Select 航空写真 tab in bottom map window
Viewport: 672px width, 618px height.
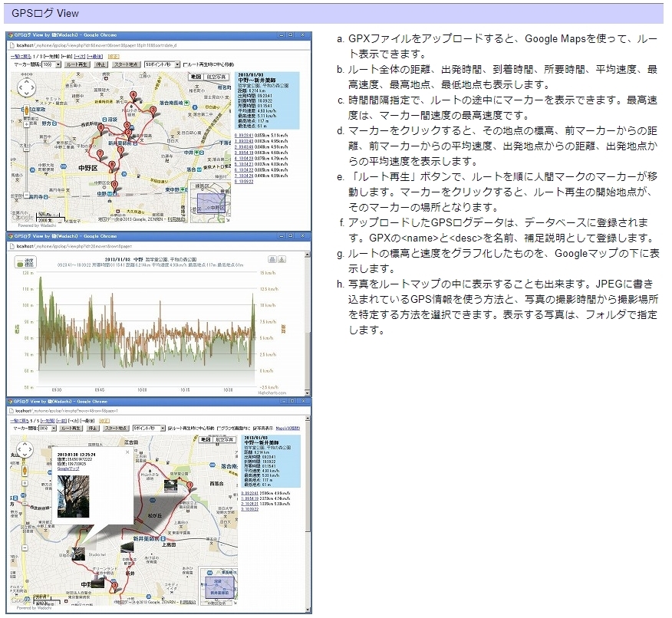224,439
